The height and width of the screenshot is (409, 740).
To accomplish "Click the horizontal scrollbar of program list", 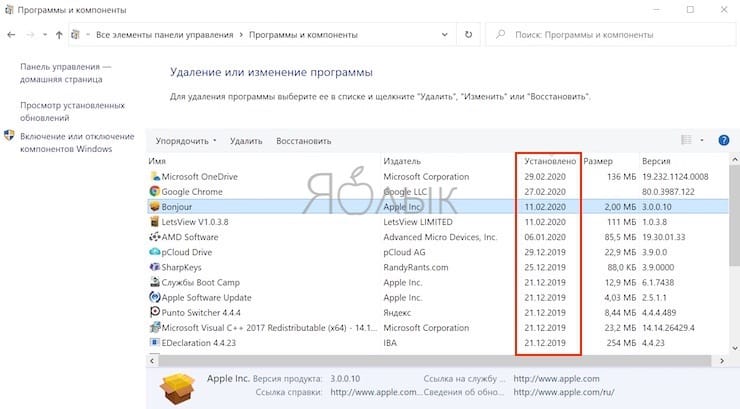I will coord(434,361).
